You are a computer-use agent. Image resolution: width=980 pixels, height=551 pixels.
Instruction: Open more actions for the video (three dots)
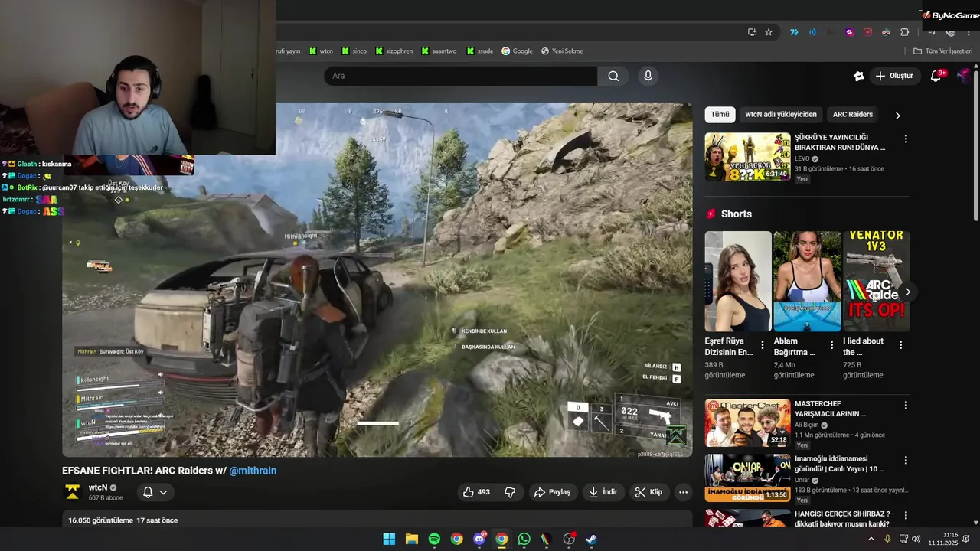(x=684, y=492)
